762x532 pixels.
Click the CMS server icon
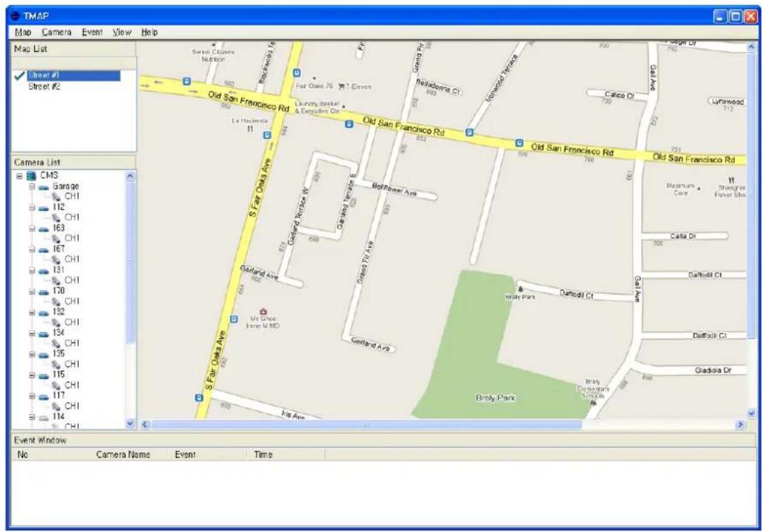31,176
